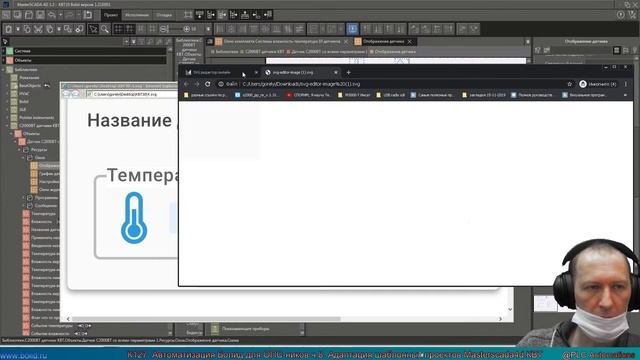Viewport: 640px width, 360px height.
Task: Expand the BaseObjects library node
Action: click(7, 86)
